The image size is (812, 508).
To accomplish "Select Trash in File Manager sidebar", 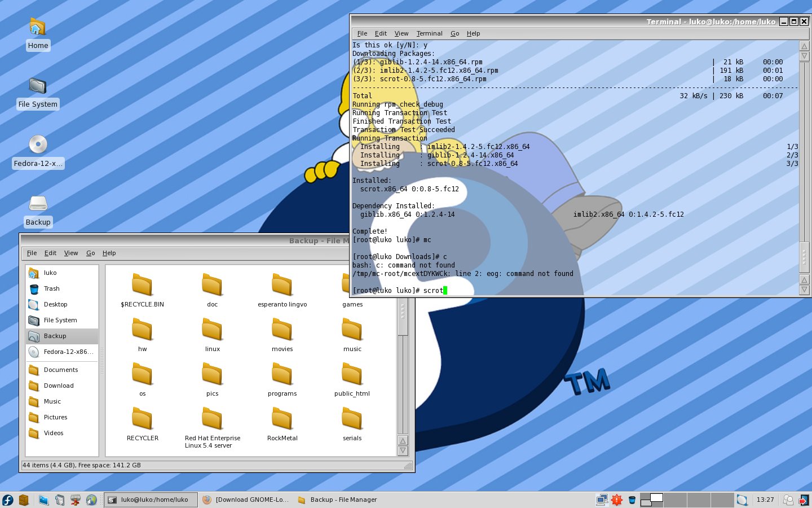I will pyautogui.click(x=62, y=288).
